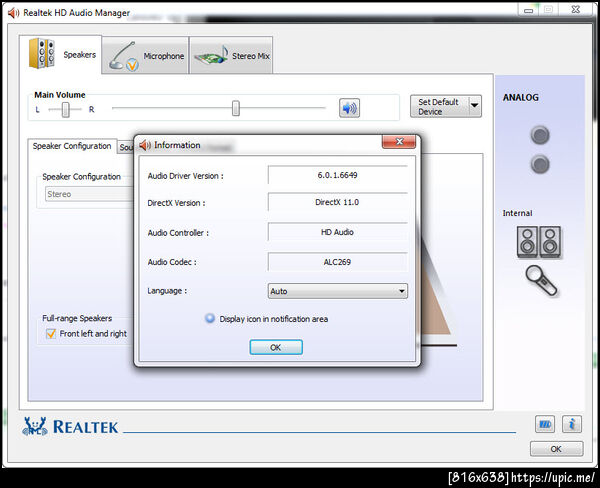Expand the Set Default Device arrow
The width and height of the screenshot is (600, 488).
pyautogui.click(x=474, y=106)
